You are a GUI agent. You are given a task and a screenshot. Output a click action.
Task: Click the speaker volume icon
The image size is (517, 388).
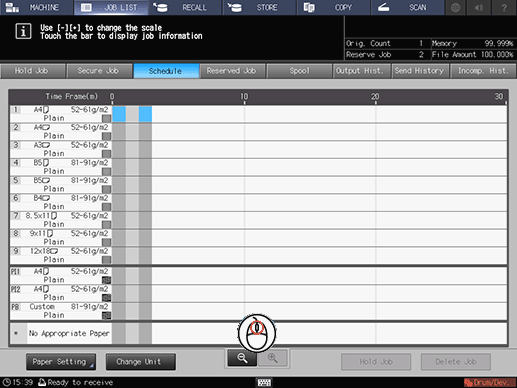point(479,7)
